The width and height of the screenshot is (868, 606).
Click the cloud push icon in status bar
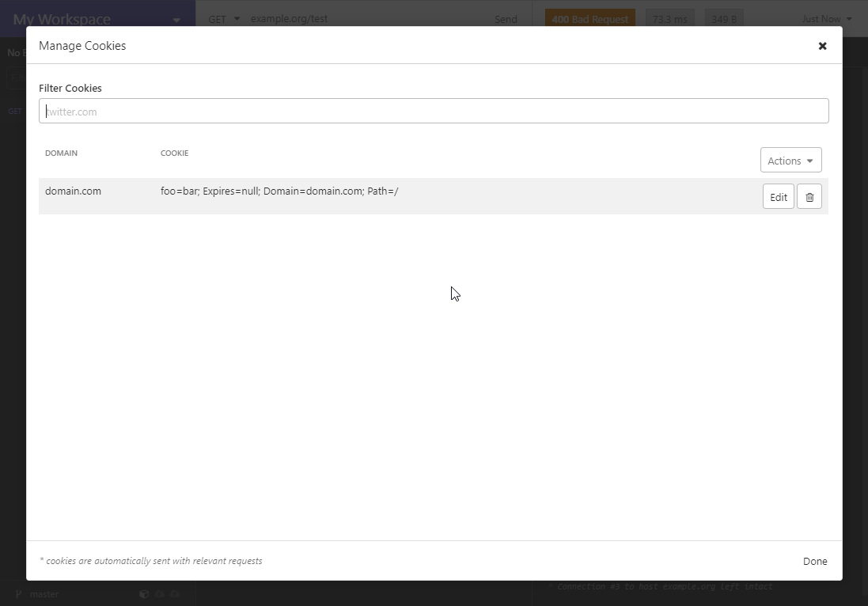[x=175, y=594]
